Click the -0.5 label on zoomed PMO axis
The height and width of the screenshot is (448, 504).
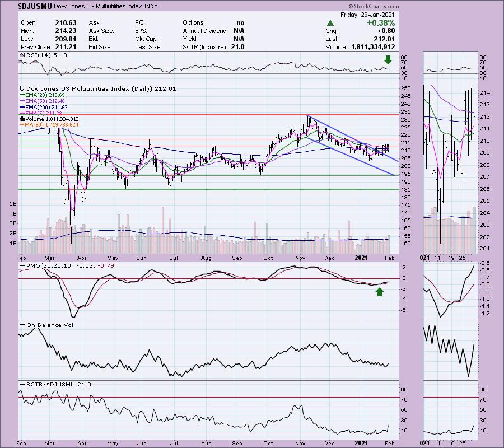(486, 263)
